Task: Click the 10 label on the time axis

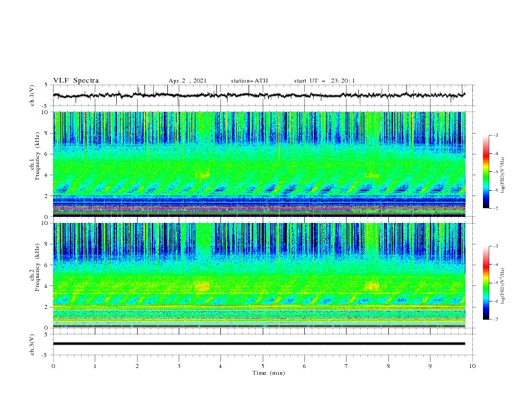Action: 472,366
